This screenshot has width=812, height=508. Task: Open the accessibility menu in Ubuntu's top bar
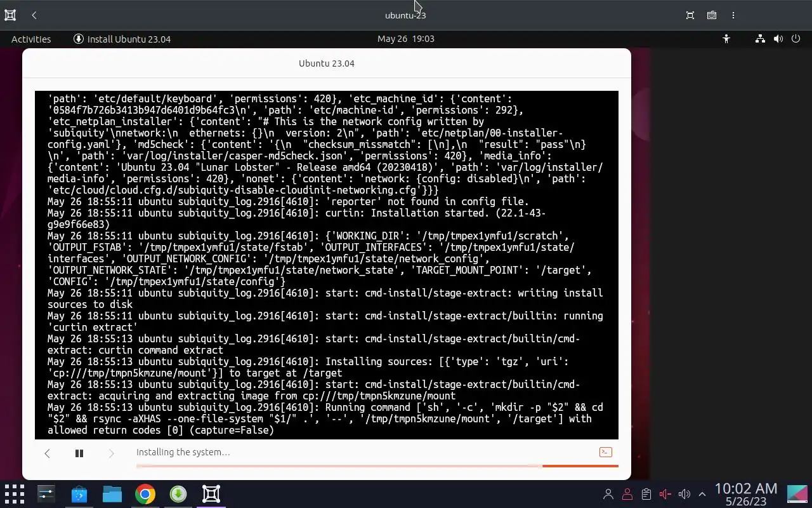tap(726, 39)
